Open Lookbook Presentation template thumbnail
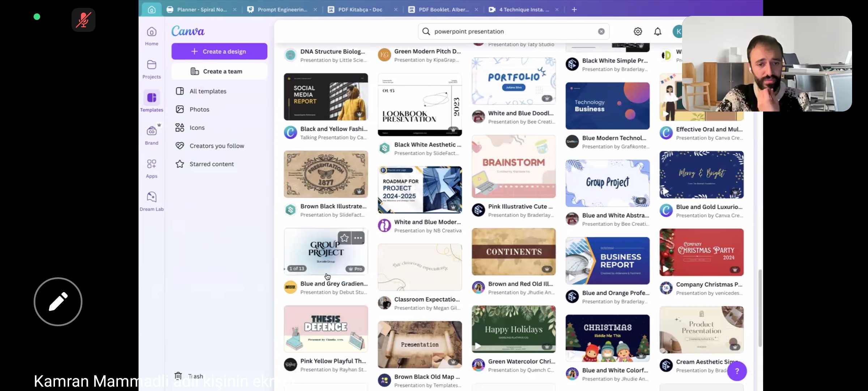Screen dimensions: 868x391 click(x=420, y=105)
